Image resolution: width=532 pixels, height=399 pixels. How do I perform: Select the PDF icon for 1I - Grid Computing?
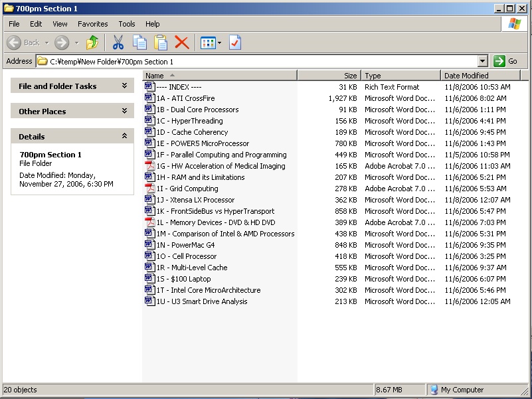tap(149, 189)
